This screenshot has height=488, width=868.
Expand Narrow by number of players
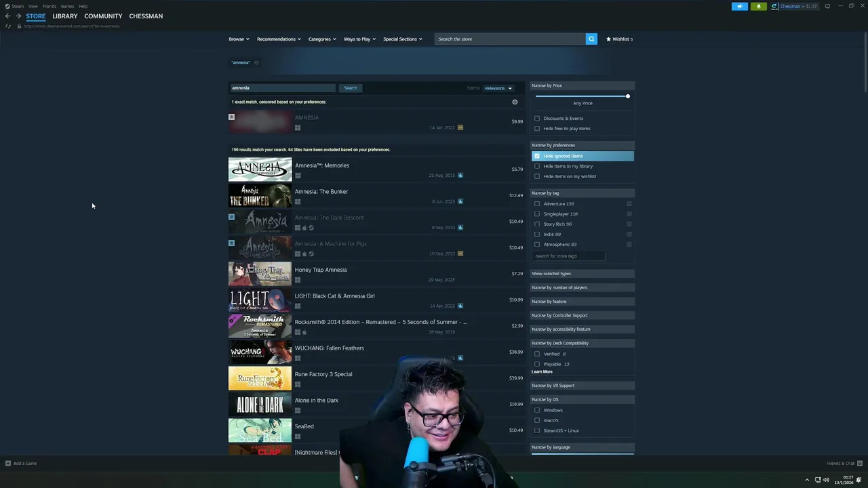tap(582, 287)
